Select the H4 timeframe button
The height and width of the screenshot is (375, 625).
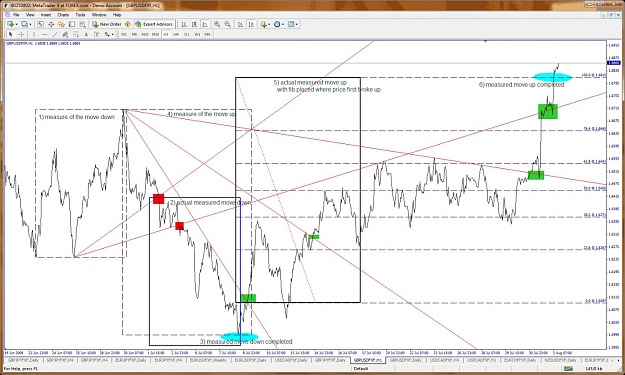coord(176,34)
